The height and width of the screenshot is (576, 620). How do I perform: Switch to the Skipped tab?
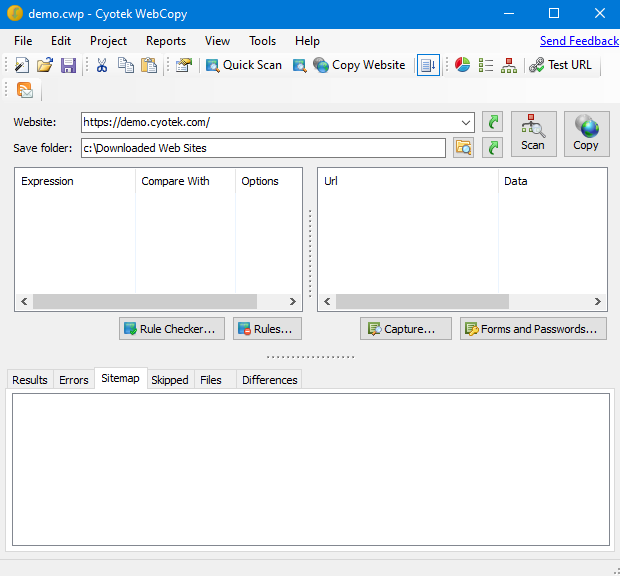170,380
